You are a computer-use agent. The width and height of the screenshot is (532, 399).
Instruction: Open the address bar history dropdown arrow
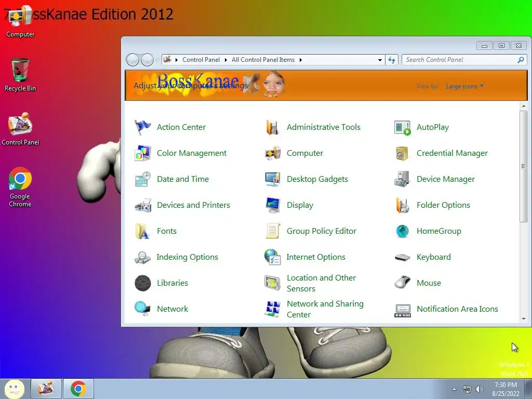[380, 60]
